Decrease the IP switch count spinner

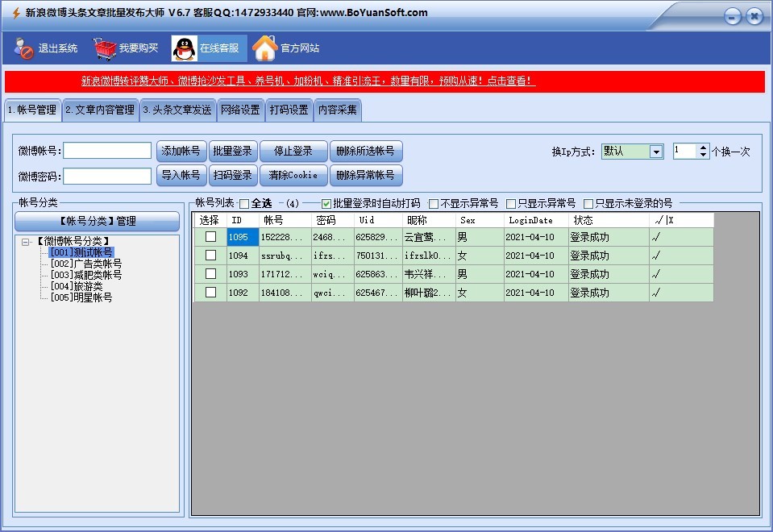coord(703,155)
